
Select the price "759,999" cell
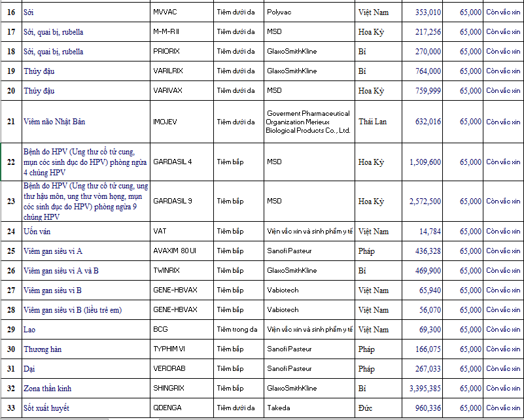coord(422,90)
